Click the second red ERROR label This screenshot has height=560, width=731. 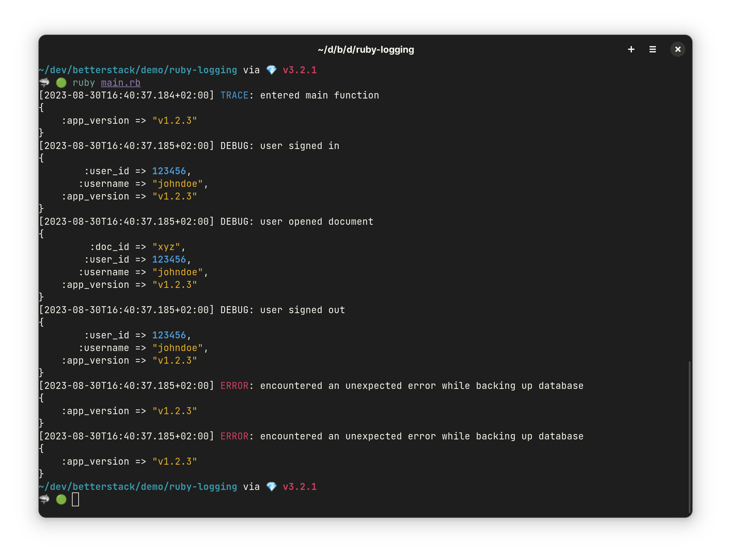coord(234,436)
